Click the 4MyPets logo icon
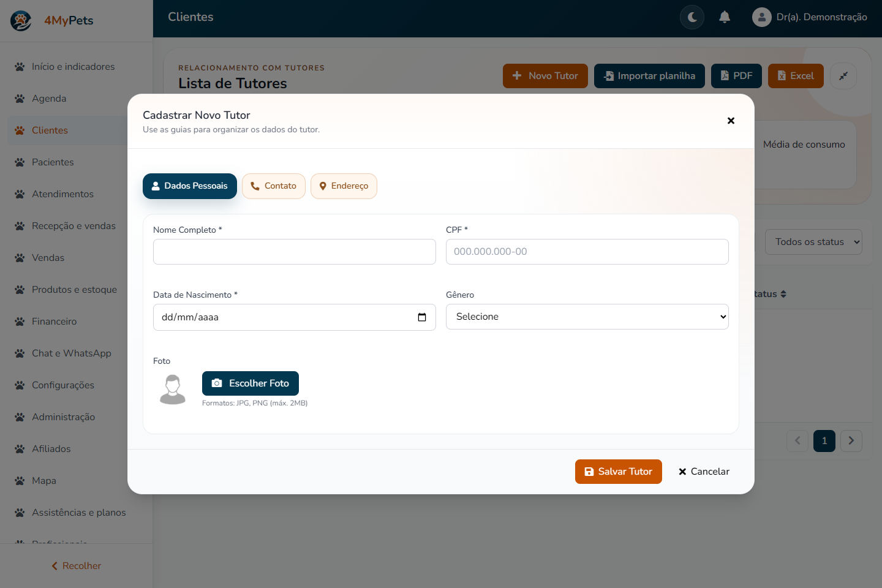Viewport: 882px width, 588px height. (21, 21)
